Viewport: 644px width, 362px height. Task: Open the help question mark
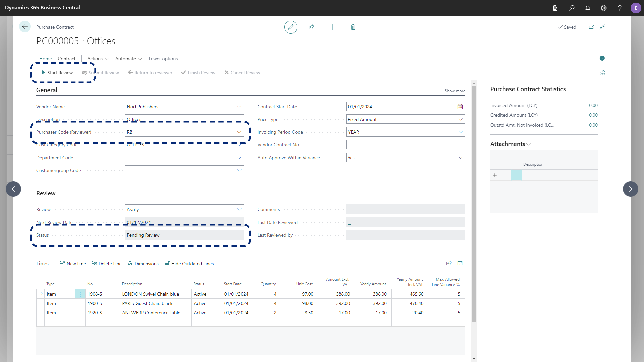(x=620, y=8)
